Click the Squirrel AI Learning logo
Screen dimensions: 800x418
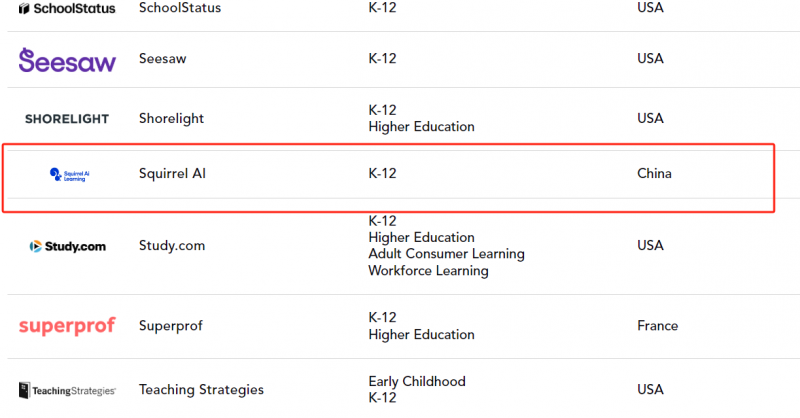coord(69,175)
